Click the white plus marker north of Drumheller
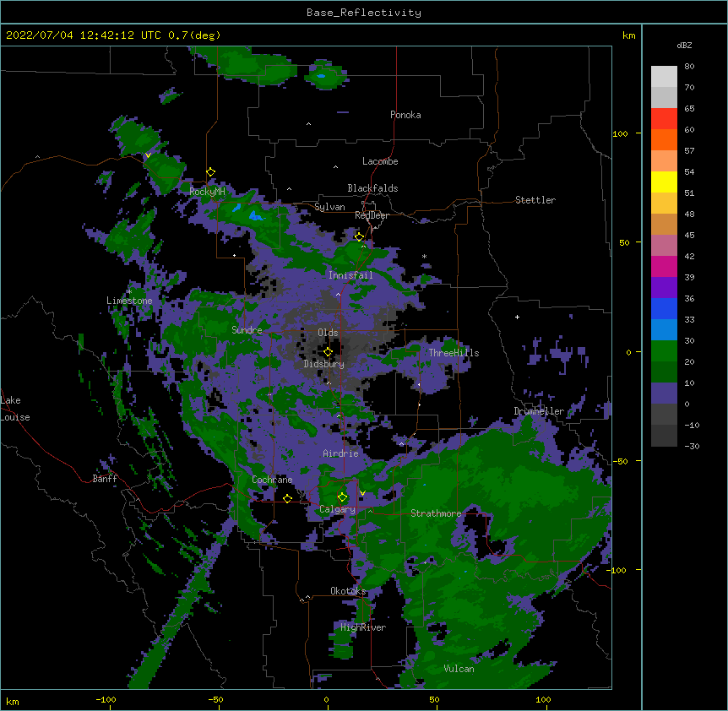Viewport: 728px width, 711px height. (x=517, y=317)
